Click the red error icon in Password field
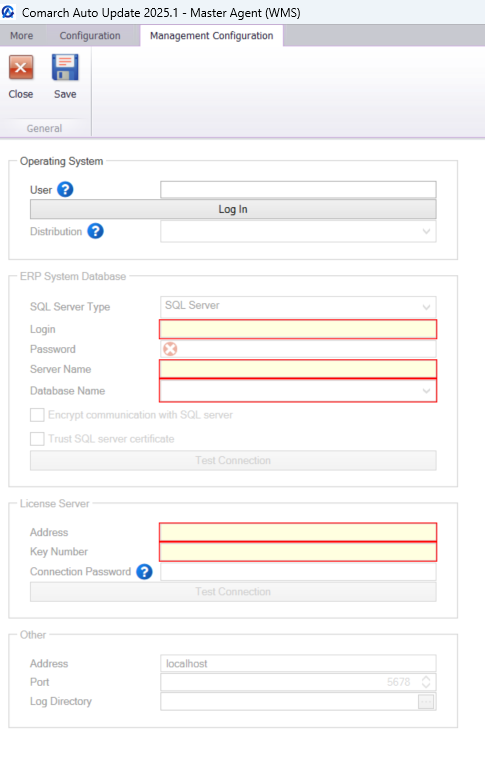Screen dimensions: 485x761 coord(170,349)
